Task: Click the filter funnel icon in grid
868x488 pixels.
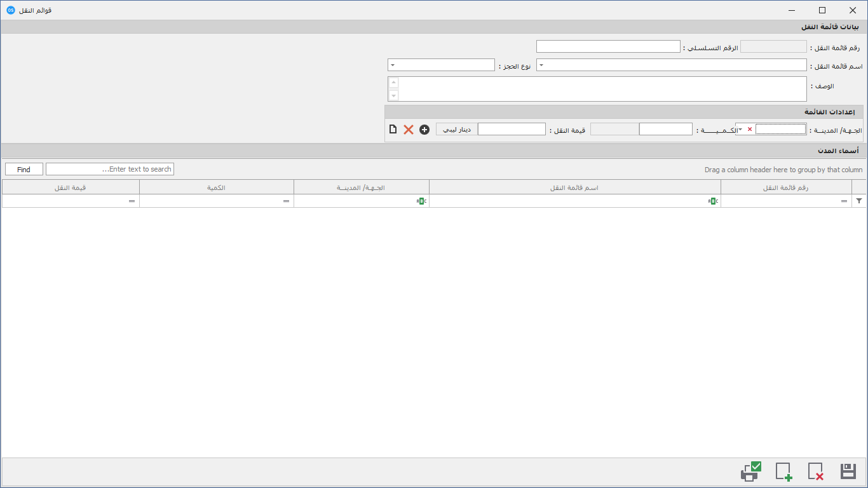Action: tap(859, 201)
